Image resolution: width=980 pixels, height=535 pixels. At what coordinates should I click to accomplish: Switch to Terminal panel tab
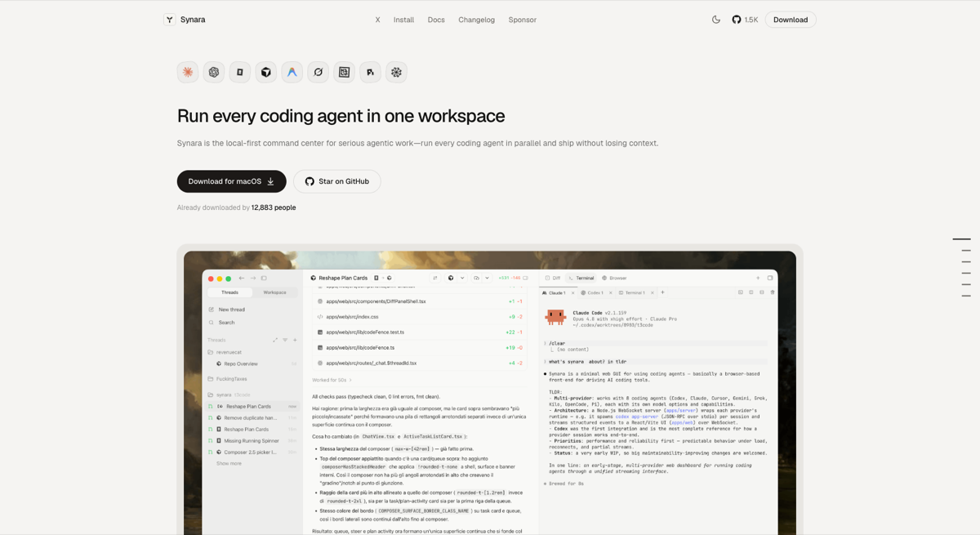[x=581, y=278]
